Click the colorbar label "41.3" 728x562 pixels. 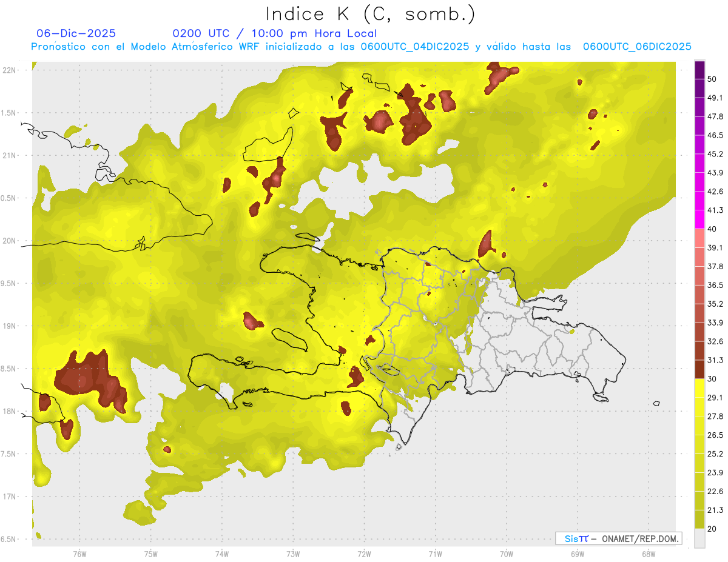point(715,210)
